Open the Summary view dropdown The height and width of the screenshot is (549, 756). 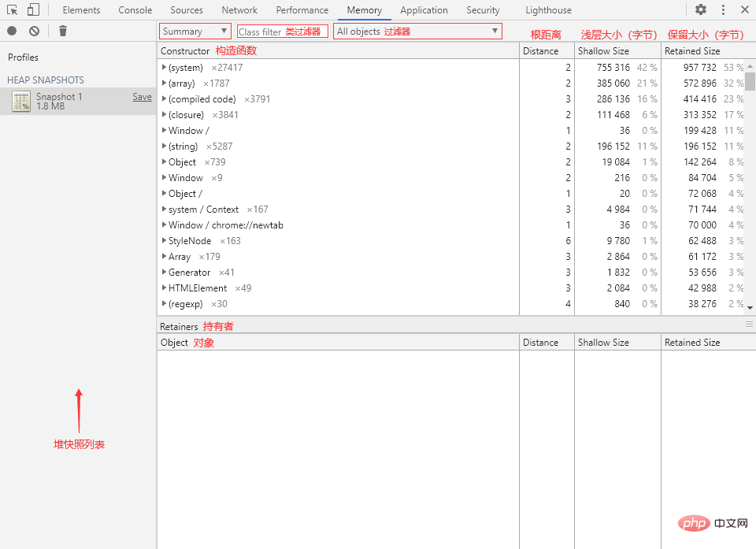(x=195, y=32)
